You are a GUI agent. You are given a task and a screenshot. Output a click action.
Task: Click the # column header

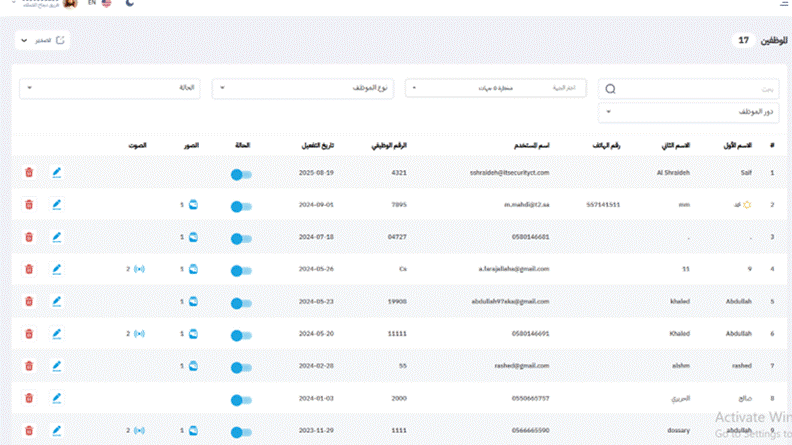click(x=772, y=145)
